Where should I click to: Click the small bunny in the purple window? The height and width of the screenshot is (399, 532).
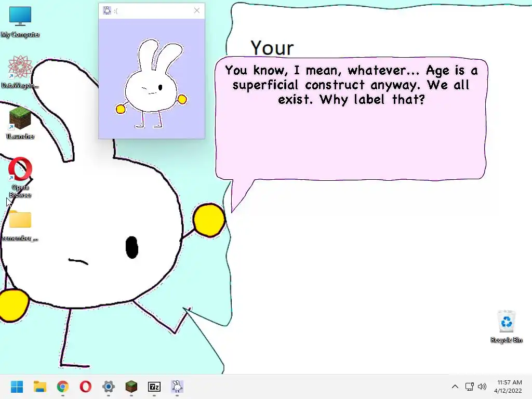coord(151,84)
